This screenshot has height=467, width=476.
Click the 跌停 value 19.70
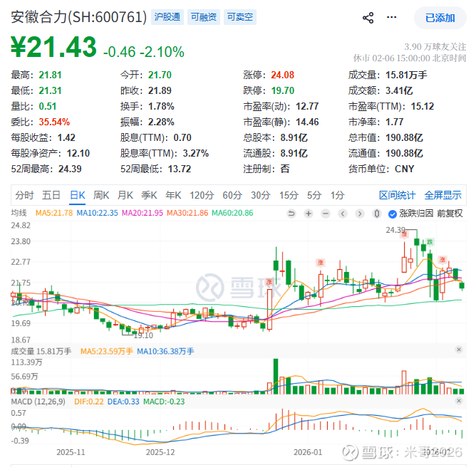pos(283,90)
